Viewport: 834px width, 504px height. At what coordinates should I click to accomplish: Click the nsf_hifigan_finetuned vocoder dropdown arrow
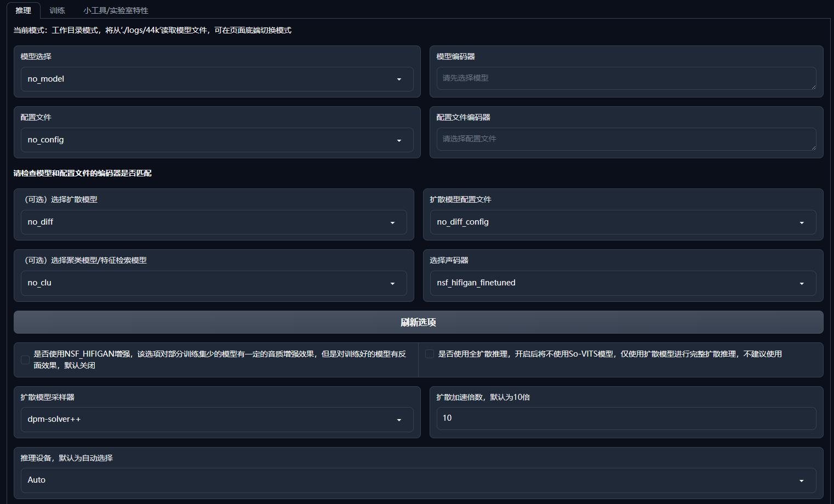801,283
